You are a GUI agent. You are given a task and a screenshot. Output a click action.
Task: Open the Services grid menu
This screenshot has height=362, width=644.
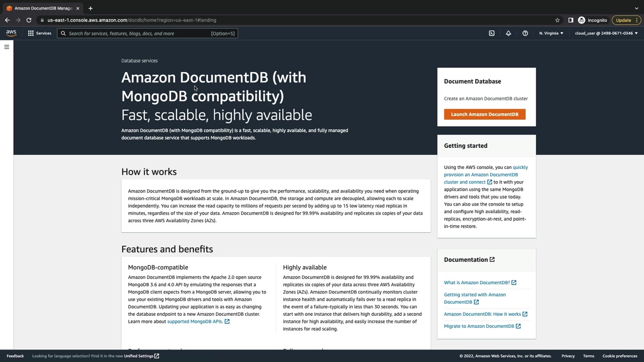pyautogui.click(x=31, y=33)
